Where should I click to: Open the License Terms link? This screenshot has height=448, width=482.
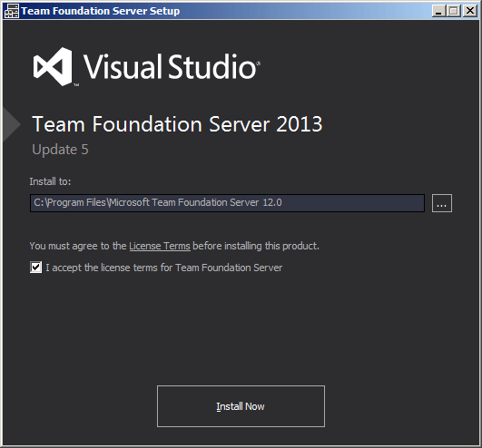(160, 246)
